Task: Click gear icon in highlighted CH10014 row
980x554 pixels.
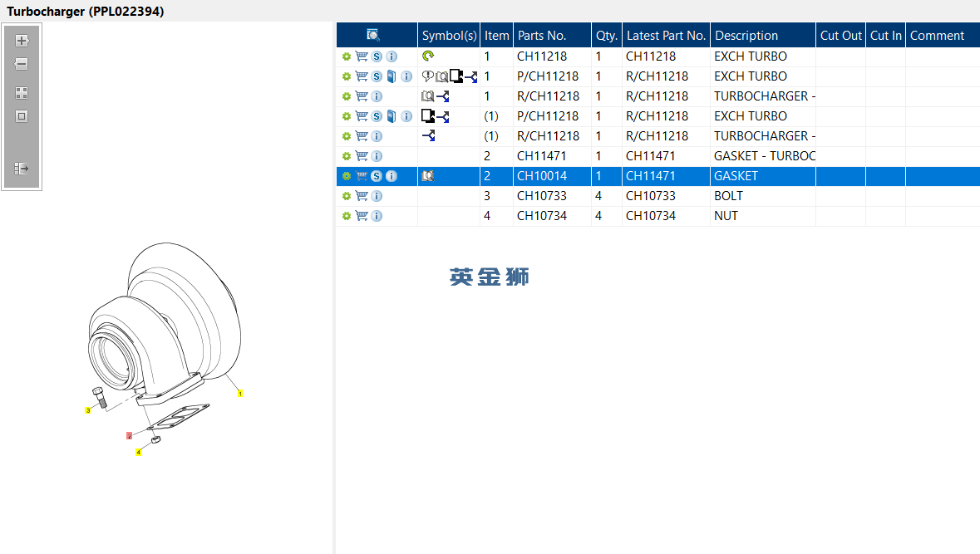Action: pos(347,176)
